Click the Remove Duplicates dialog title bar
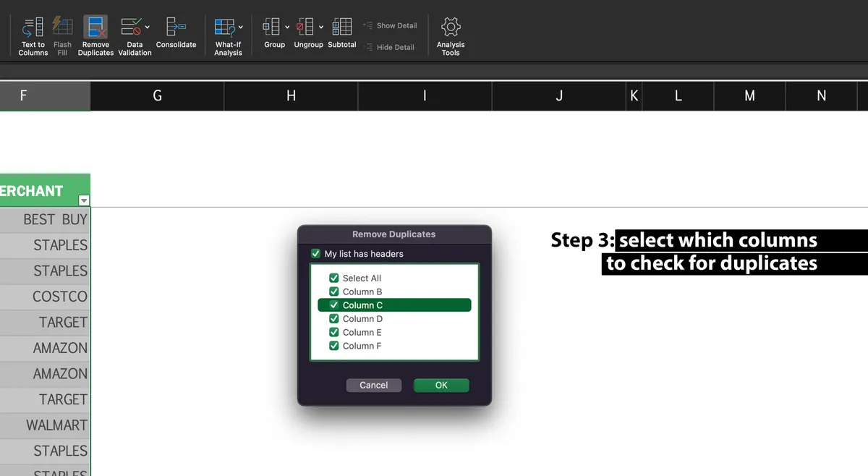This screenshot has height=476, width=868. point(394,234)
